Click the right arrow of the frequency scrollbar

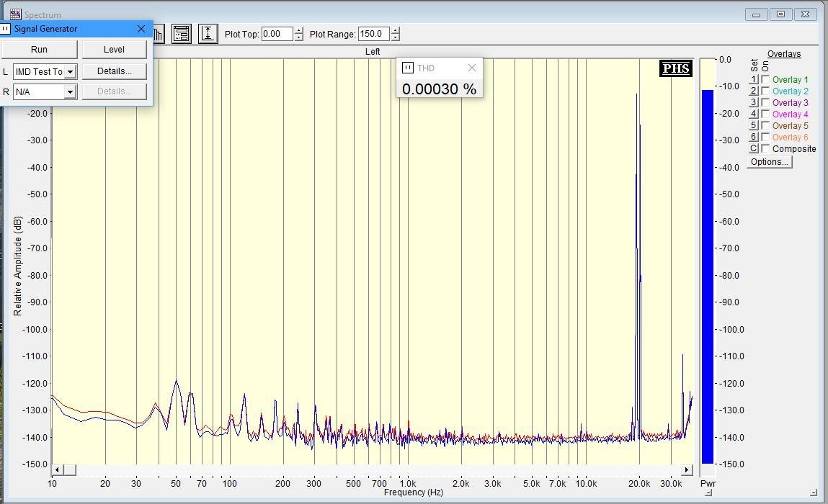(x=687, y=470)
